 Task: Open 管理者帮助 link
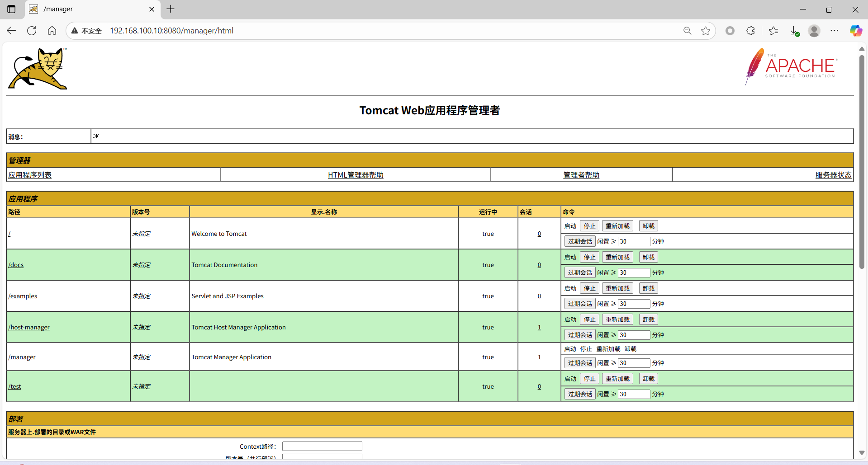pyautogui.click(x=581, y=175)
